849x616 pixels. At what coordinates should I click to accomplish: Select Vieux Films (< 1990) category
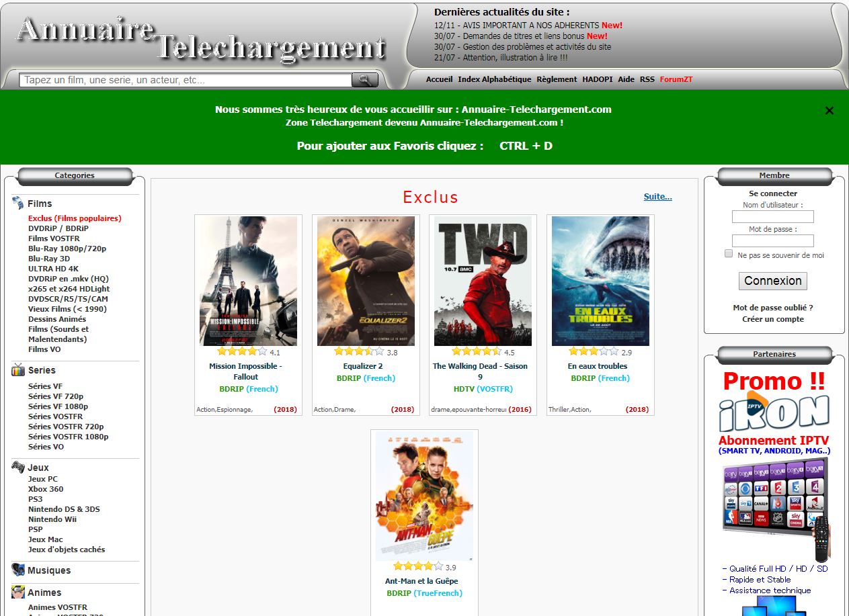[67, 309]
